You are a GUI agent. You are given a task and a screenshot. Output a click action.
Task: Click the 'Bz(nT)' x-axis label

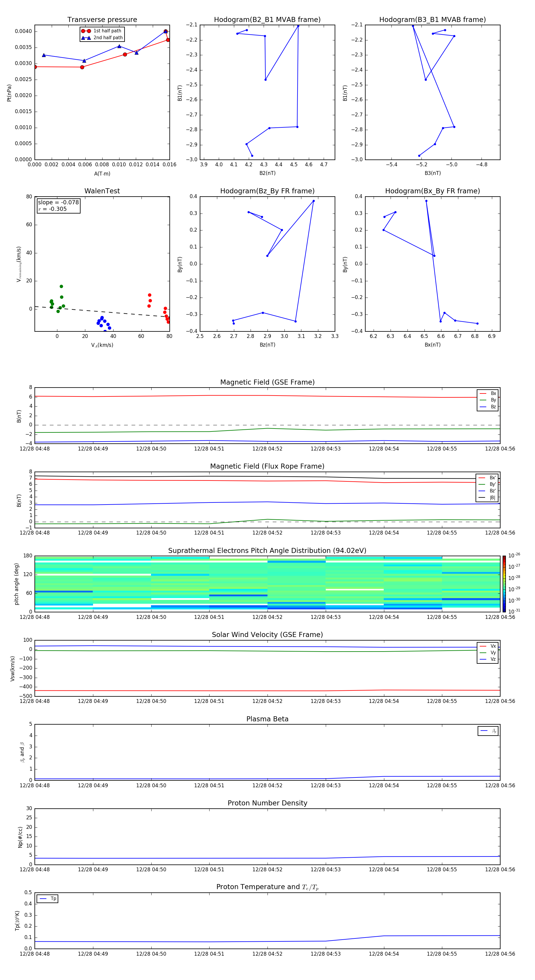pyautogui.click(x=267, y=345)
